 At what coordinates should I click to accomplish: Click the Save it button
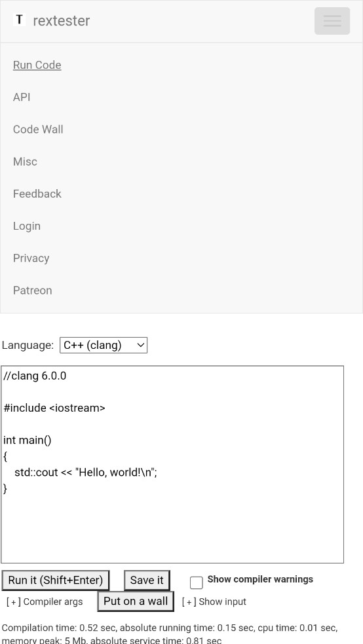tap(147, 581)
